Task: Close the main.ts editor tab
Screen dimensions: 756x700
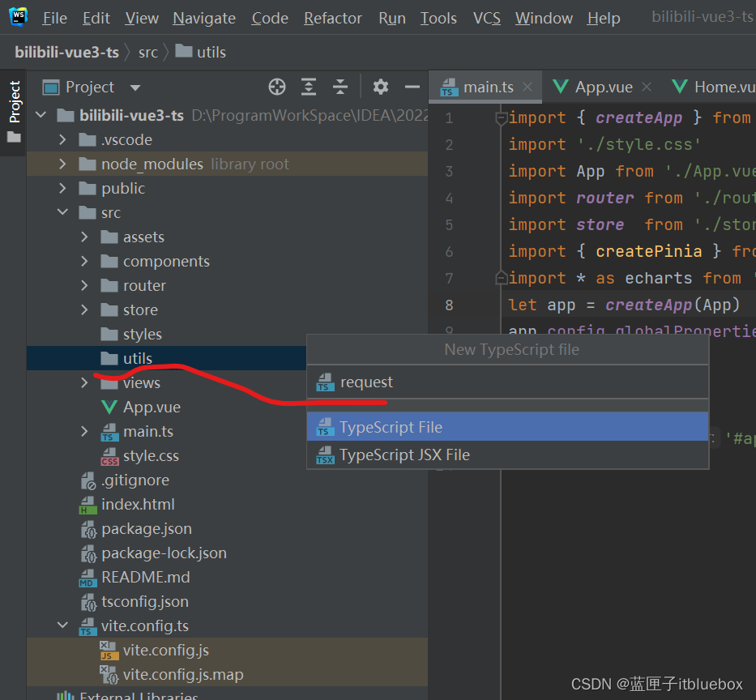Action: [528, 87]
